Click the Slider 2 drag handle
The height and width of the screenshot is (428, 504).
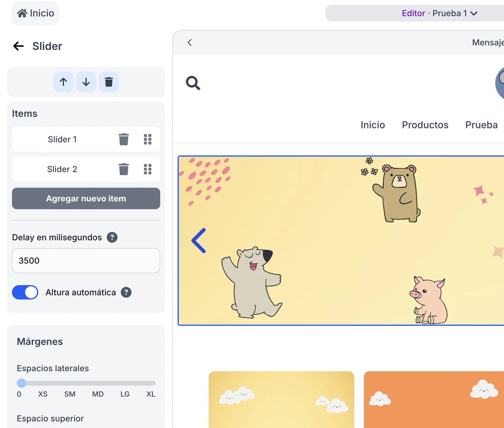pos(148,169)
